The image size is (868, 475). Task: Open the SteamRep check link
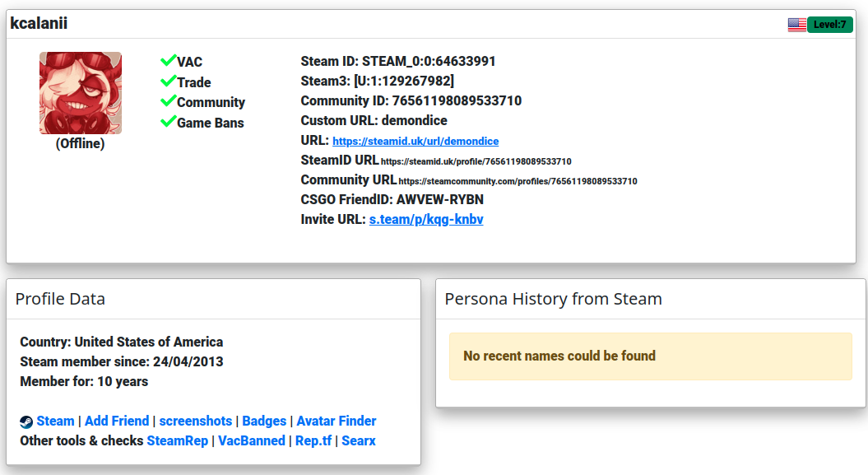tap(177, 440)
